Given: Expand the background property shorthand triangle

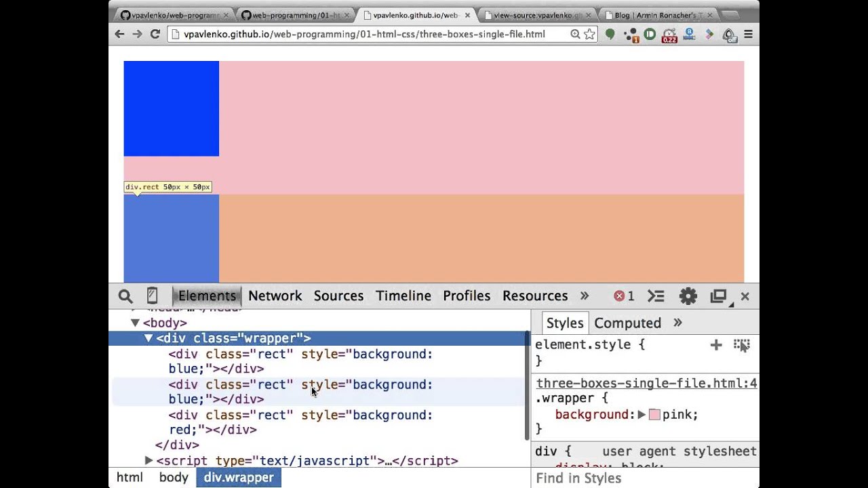Looking at the screenshot, I should (642, 415).
